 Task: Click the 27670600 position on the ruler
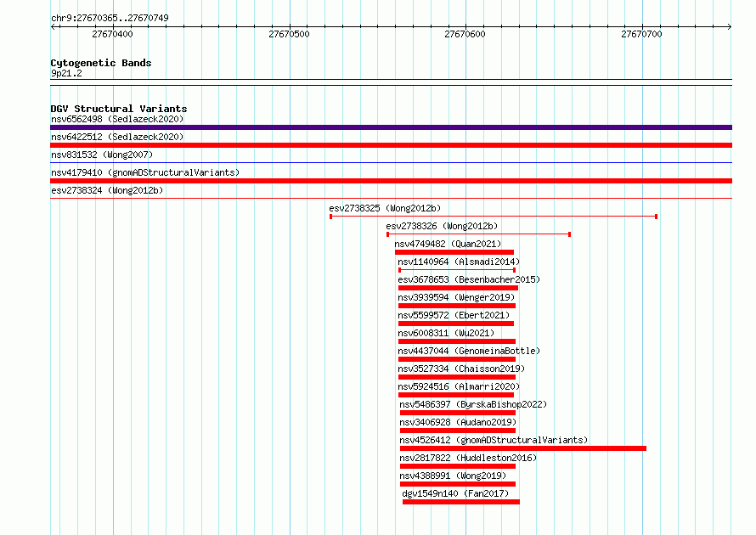click(x=465, y=34)
